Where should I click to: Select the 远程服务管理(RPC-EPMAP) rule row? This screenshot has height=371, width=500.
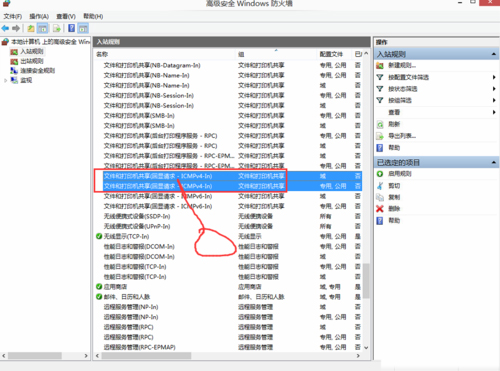228,347
